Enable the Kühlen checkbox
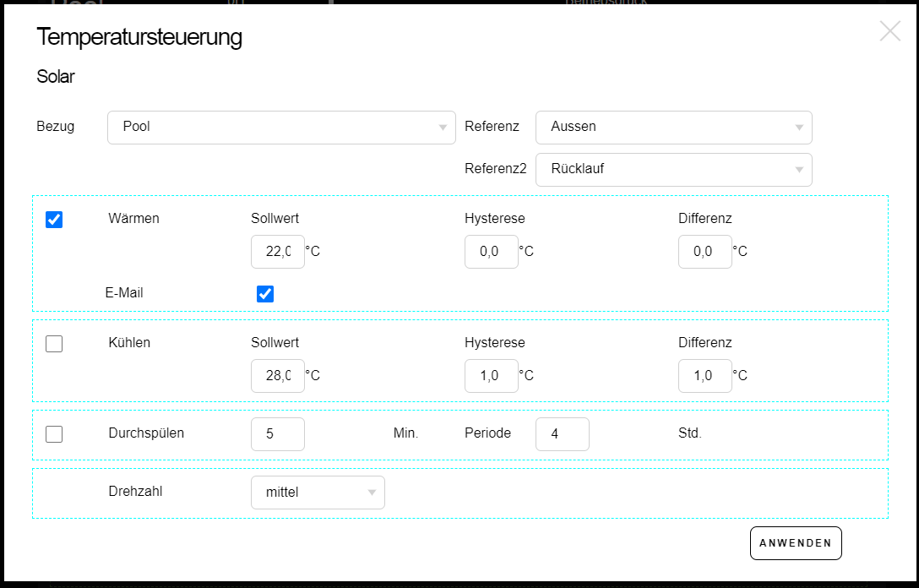 tap(54, 344)
